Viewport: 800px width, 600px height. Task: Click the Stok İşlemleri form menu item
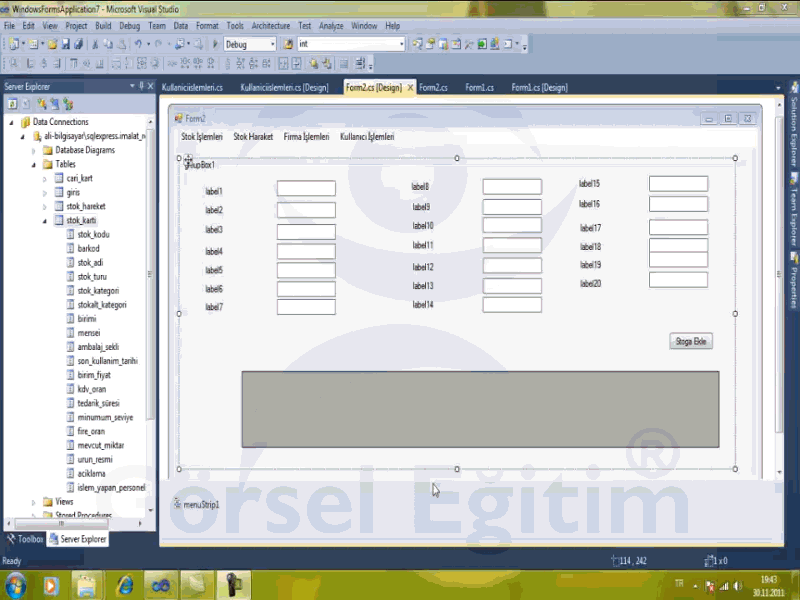[202, 137]
